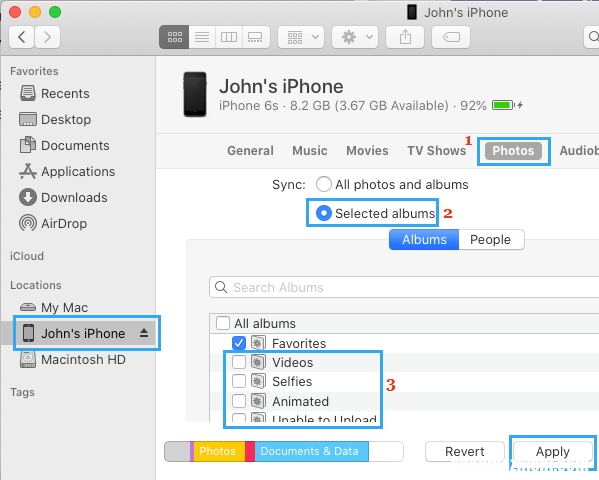Switch to the People segment

point(491,240)
